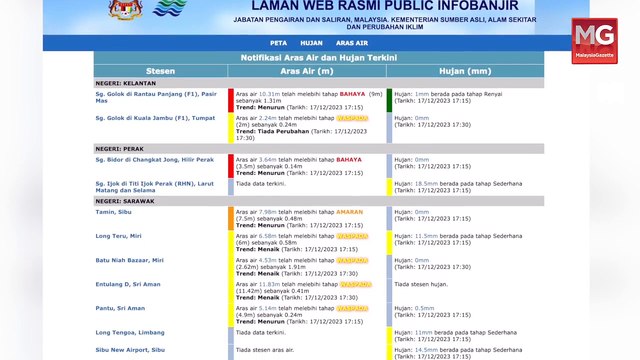Click the 11.83m water level value
Viewport: 640px width, 360px height.
[x=269, y=284]
